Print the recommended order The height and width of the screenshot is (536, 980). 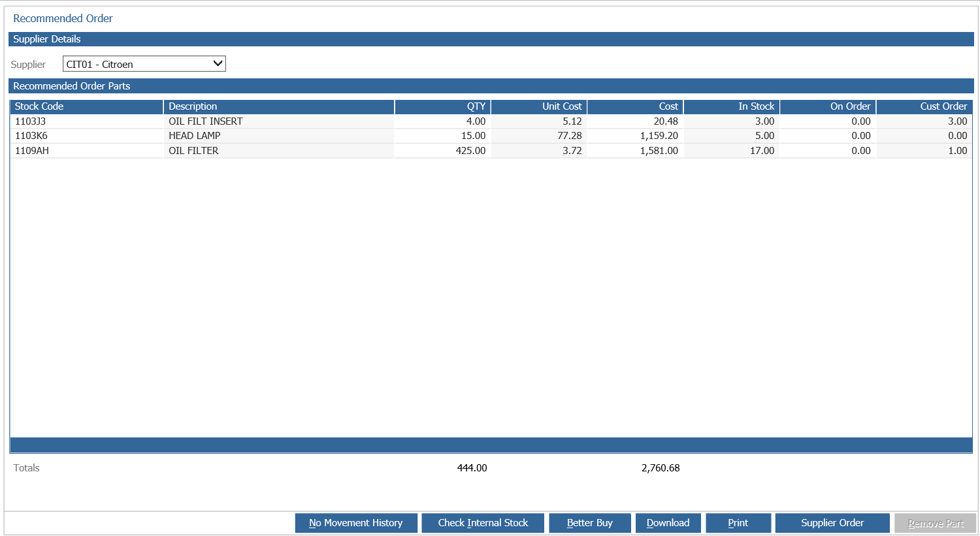738,523
